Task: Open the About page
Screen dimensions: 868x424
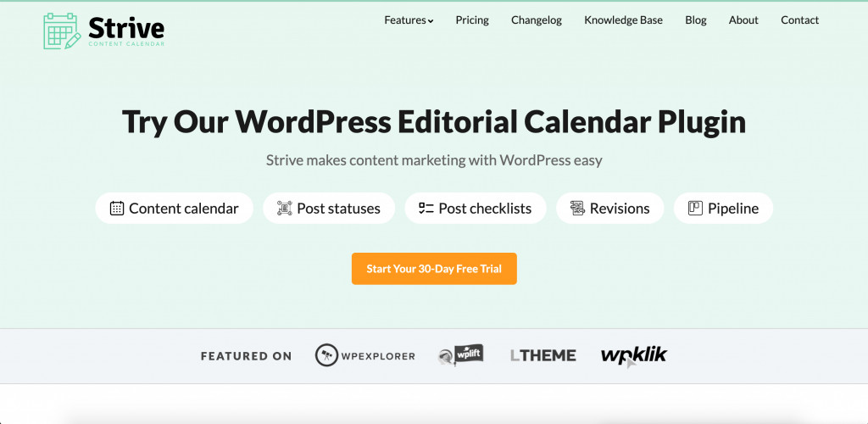Action: coord(743,20)
